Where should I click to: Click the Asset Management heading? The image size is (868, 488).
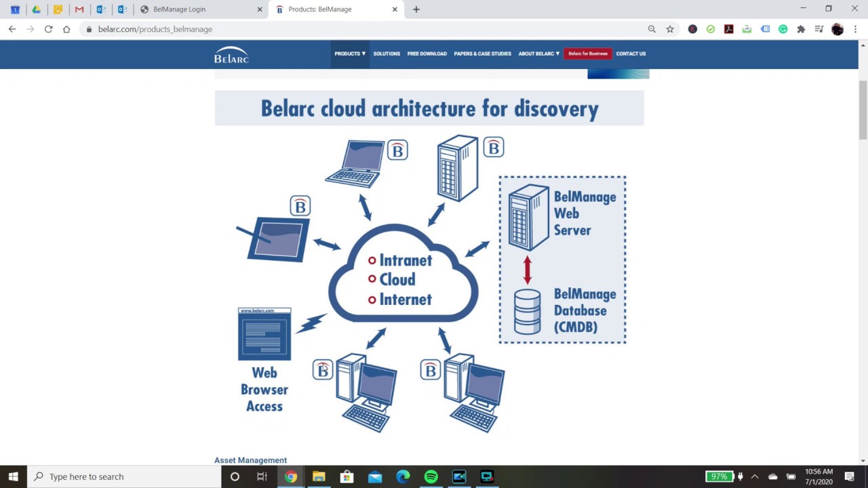tap(250, 460)
